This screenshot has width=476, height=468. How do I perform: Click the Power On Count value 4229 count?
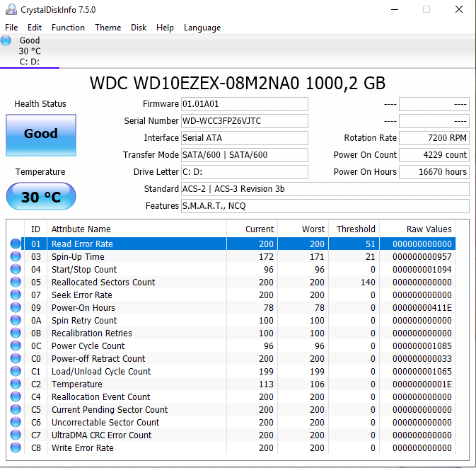click(x=434, y=155)
